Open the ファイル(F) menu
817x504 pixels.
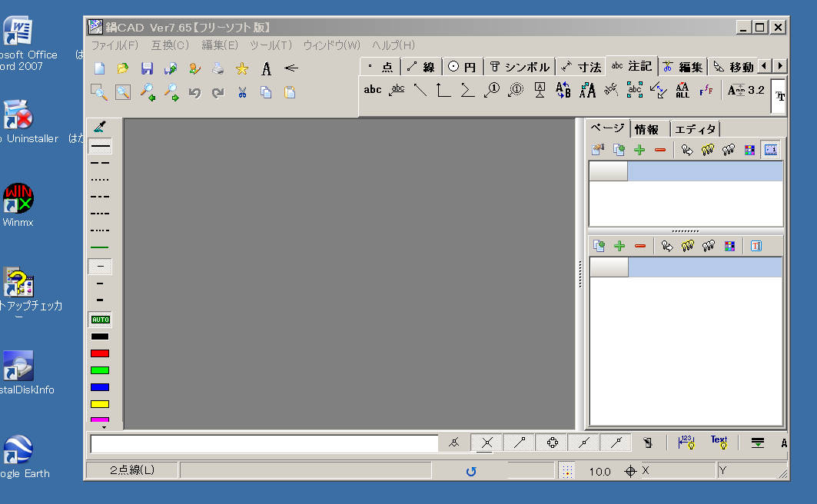[x=115, y=45]
